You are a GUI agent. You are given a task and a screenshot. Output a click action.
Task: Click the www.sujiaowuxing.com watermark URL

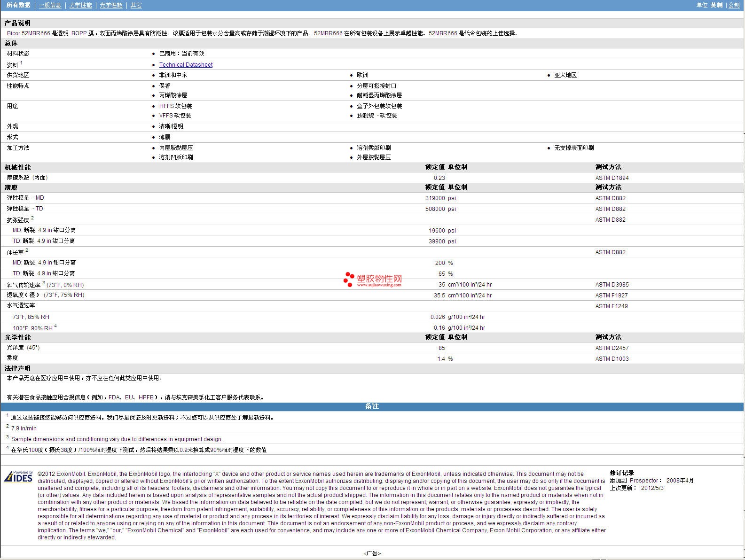pos(379,285)
